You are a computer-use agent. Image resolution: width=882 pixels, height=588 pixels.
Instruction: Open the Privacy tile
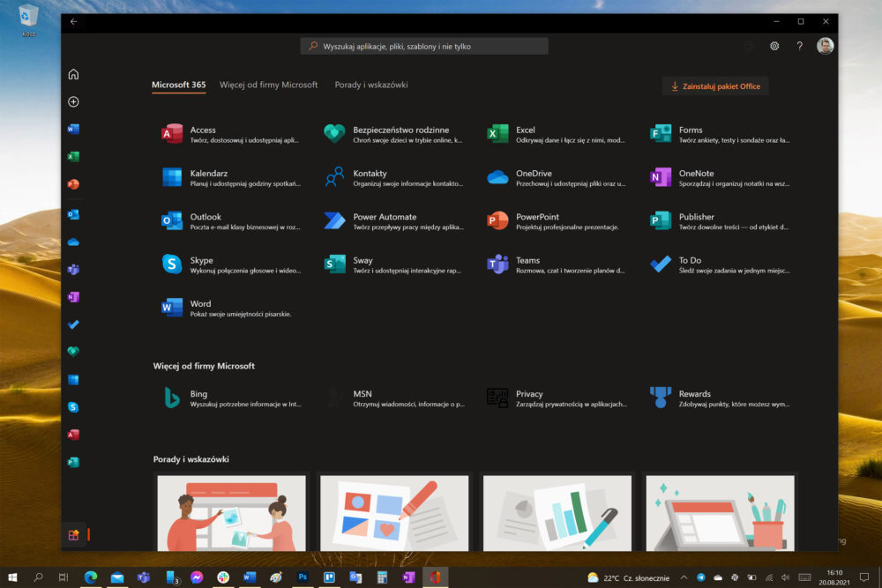click(557, 398)
